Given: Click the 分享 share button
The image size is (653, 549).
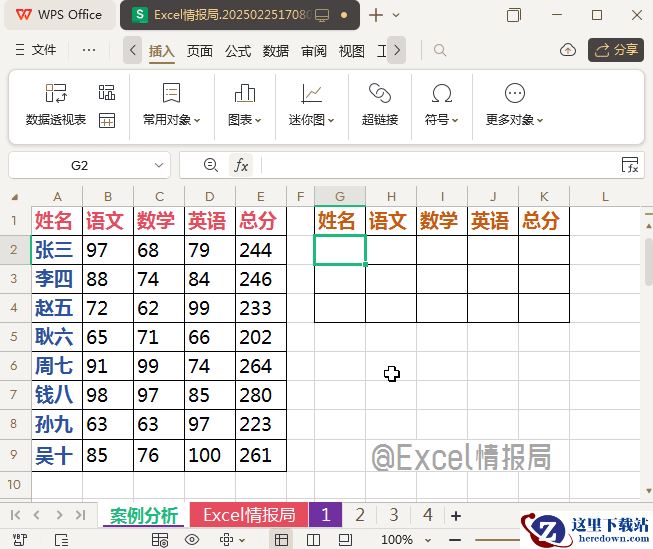Looking at the screenshot, I should pyautogui.click(x=616, y=50).
